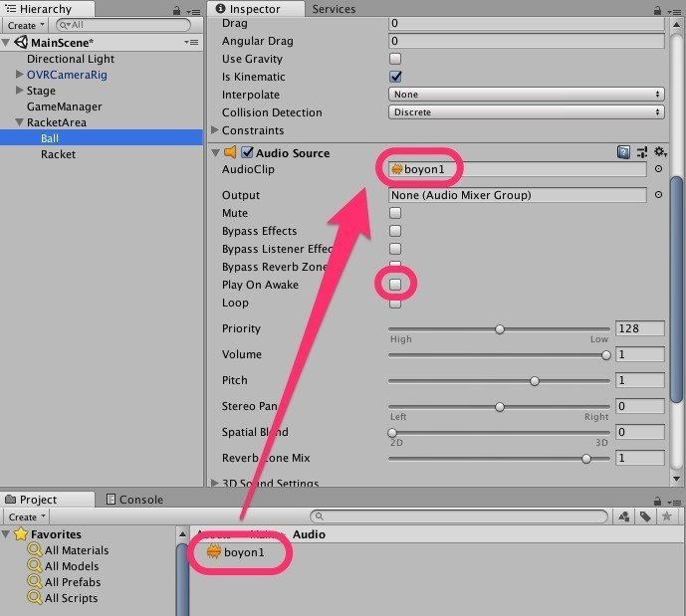Click the Angular Drag value field
Viewport: 686px width, 616px height.
(527, 41)
